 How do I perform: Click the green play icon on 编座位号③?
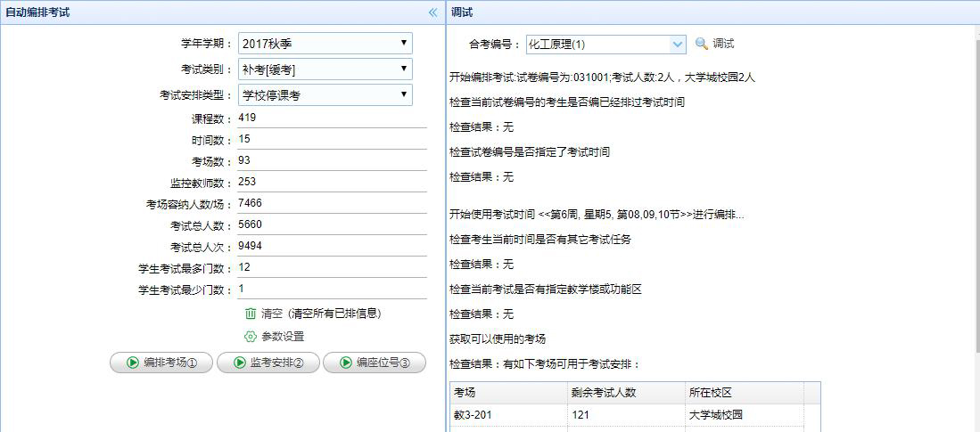click(x=345, y=363)
